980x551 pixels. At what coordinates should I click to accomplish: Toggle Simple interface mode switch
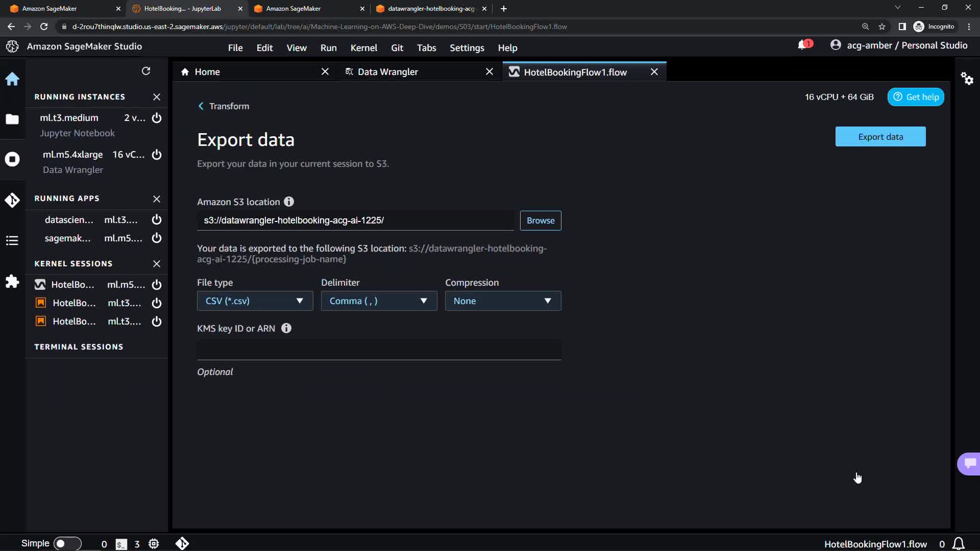67,543
